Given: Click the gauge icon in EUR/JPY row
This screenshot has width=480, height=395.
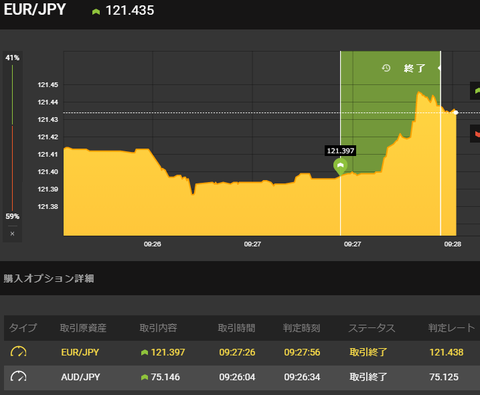Looking at the screenshot, I should pos(19,352).
